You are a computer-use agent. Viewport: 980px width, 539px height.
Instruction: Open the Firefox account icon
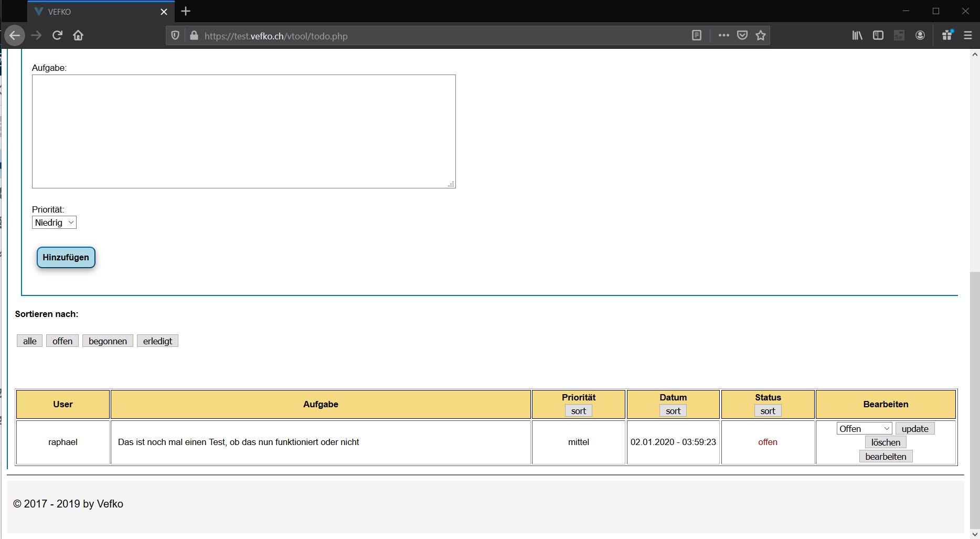click(x=920, y=36)
